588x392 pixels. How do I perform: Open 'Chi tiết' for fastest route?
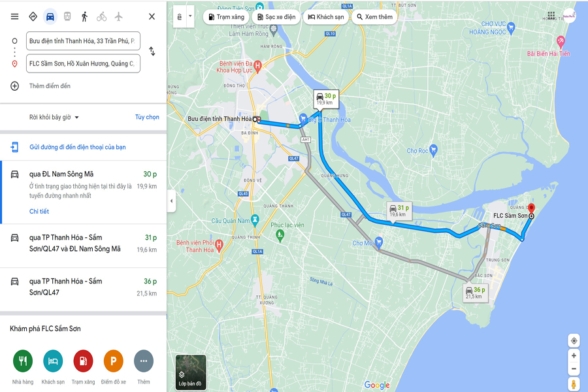coord(39,211)
